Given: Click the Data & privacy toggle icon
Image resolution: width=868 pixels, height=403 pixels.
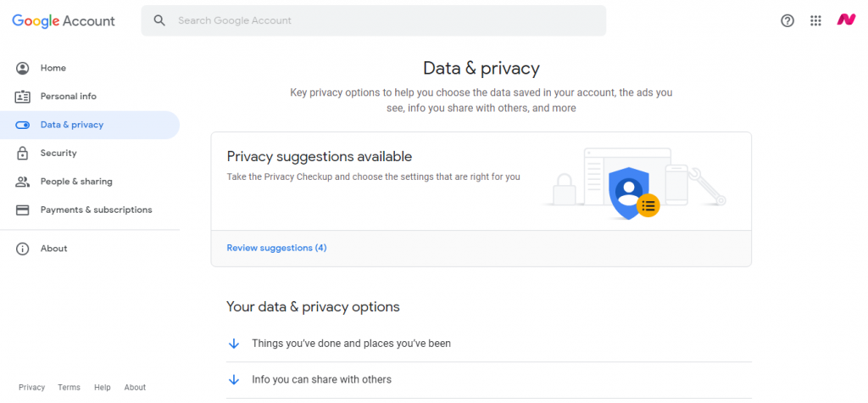Looking at the screenshot, I should pos(22,125).
